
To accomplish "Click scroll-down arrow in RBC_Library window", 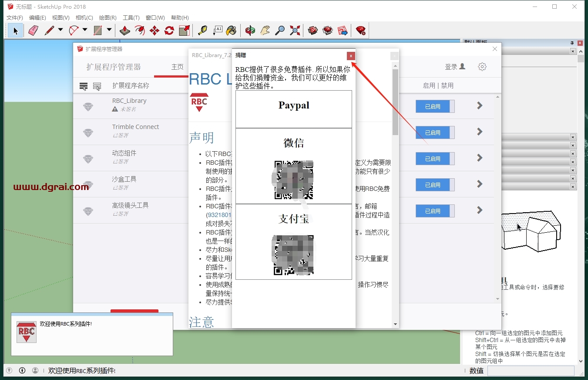I will [395, 324].
